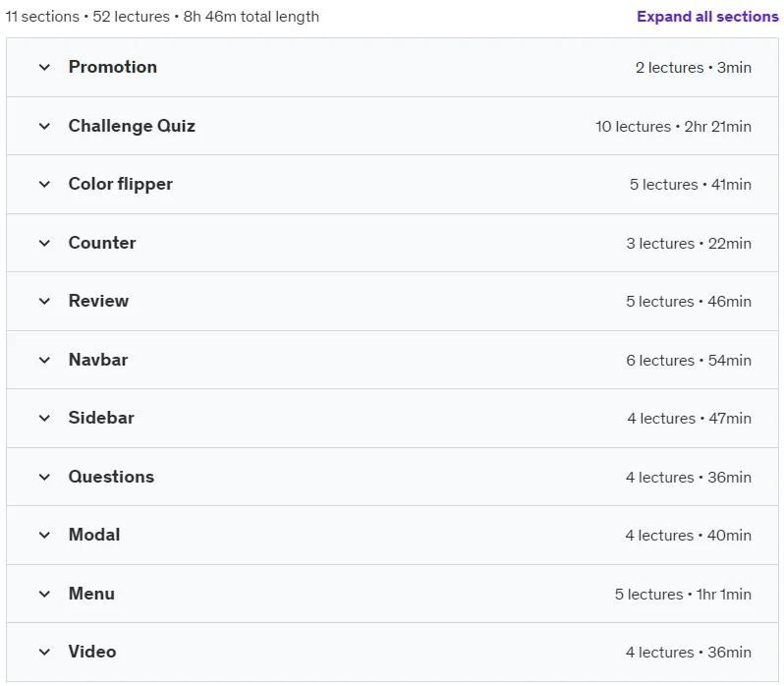Click the Menu 5 lectures 1hr 1min text
The image size is (784, 686).
coord(683,594)
